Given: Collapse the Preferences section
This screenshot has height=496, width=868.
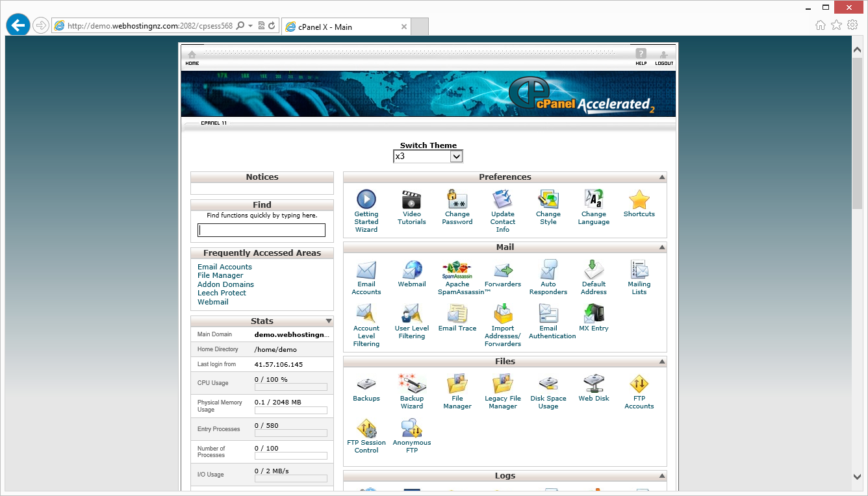Looking at the screenshot, I should pyautogui.click(x=661, y=177).
